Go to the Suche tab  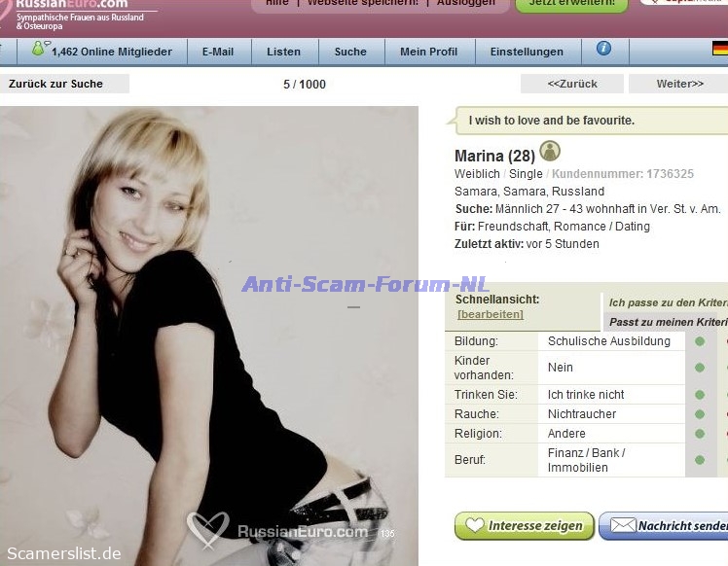(350, 52)
